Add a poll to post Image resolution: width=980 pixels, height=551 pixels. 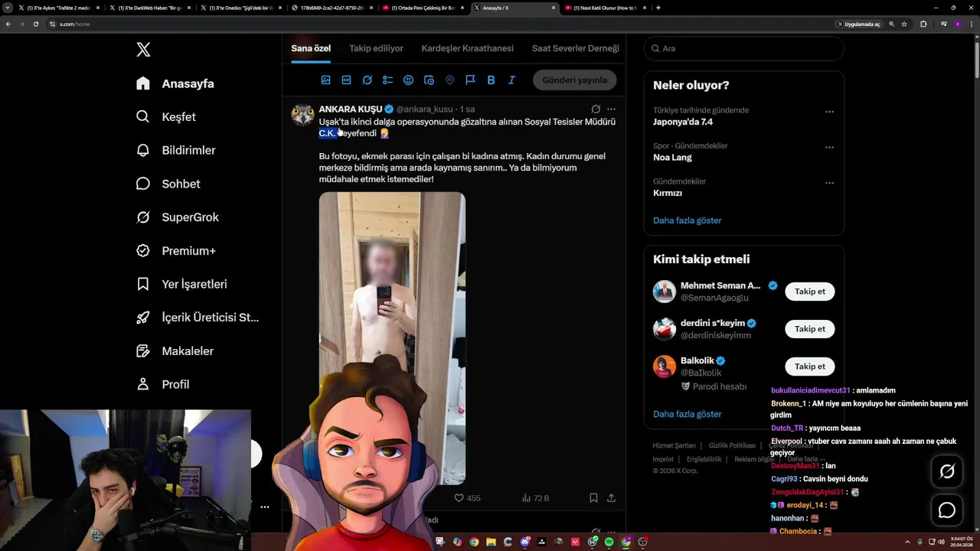(387, 80)
